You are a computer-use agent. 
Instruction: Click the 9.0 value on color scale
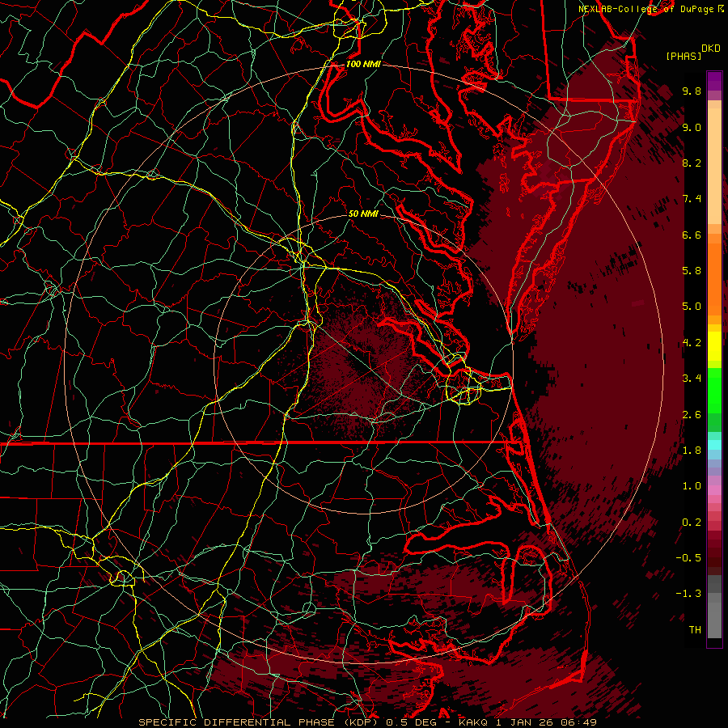point(692,127)
